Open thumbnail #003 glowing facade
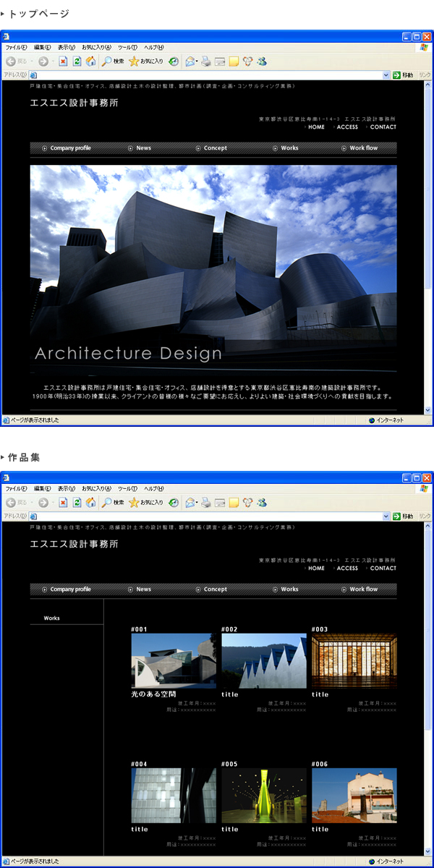The width and height of the screenshot is (434, 868). [x=354, y=661]
